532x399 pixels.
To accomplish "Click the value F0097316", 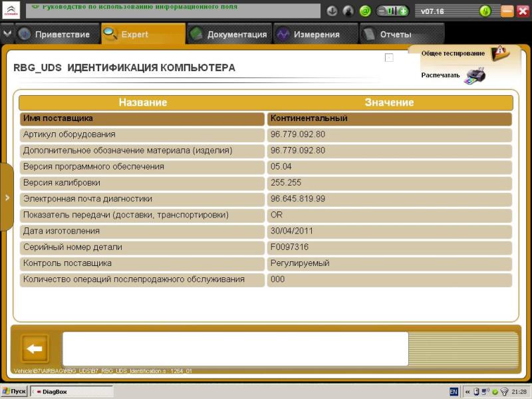I will (x=289, y=247).
